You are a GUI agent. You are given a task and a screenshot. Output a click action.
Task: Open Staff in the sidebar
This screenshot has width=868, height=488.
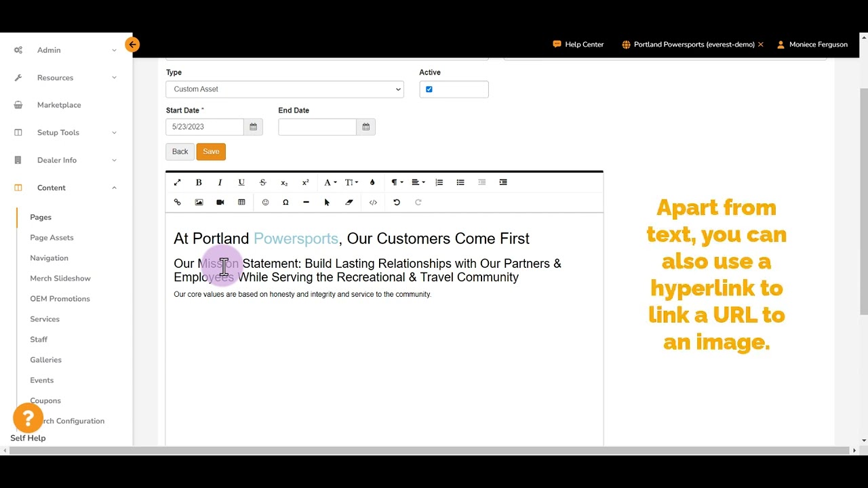click(39, 340)
